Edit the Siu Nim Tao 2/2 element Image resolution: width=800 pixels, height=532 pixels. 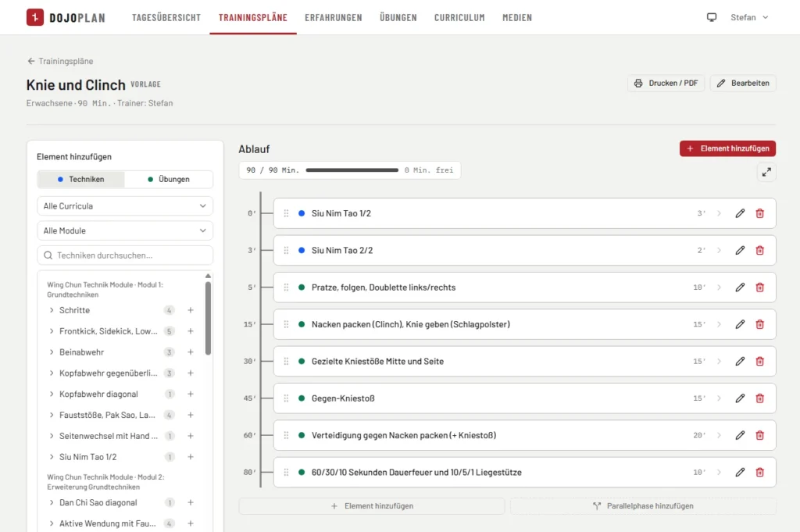[x=740, y=251]
